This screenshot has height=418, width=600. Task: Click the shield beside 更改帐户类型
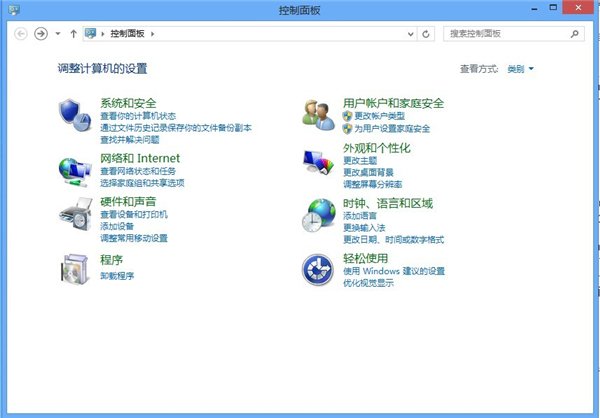point(347,116)
